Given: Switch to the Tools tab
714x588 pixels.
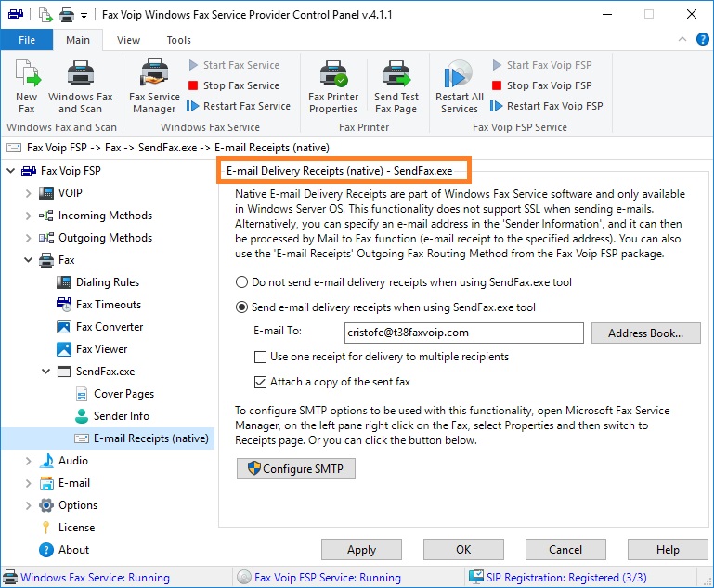Looking at the screenshot, I should point(178,40).
